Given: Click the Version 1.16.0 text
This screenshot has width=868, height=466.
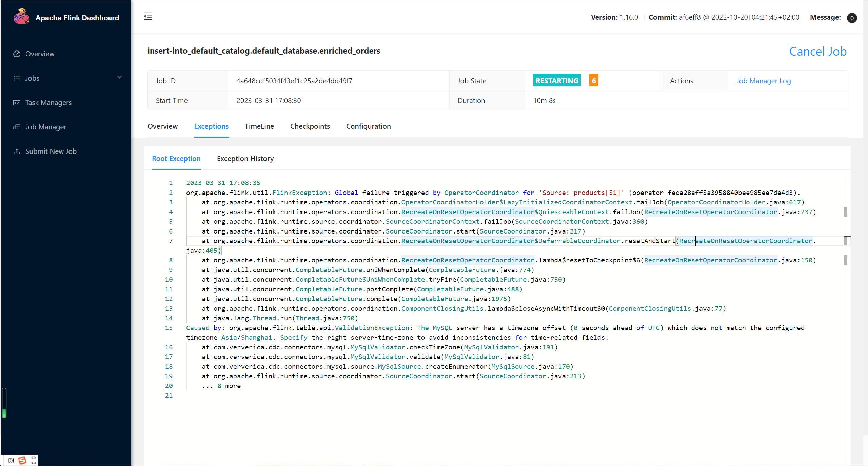Looking at the screenshot, I should point(614,17).
